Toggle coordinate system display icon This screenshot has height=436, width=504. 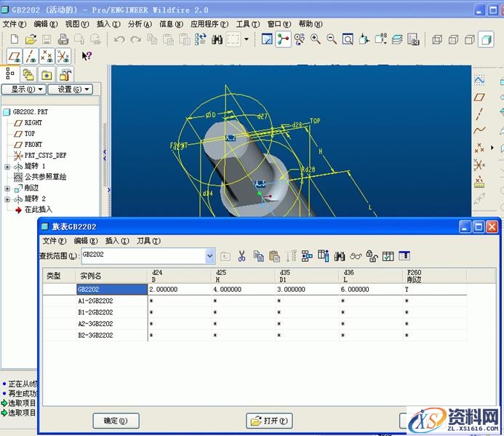[63, 56]
